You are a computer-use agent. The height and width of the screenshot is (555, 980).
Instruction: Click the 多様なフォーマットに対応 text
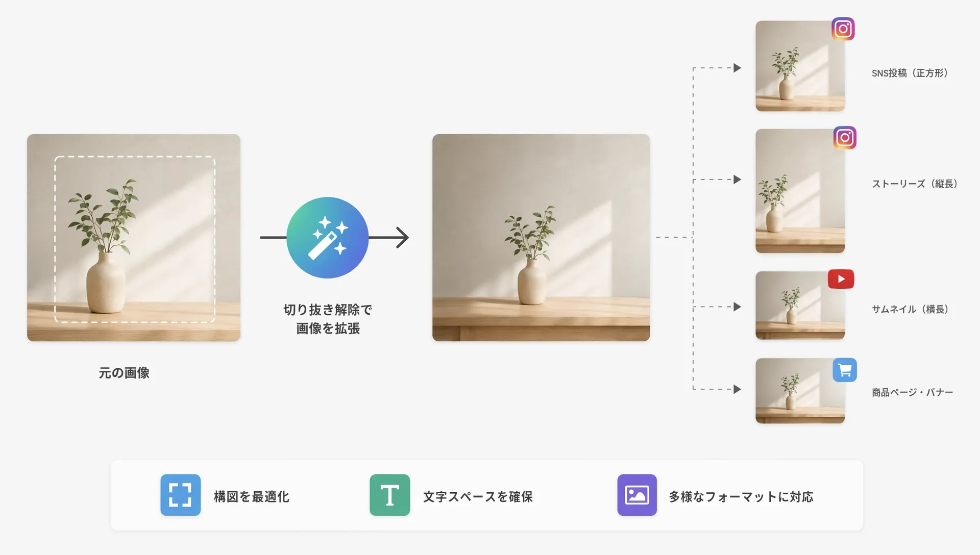741,496
